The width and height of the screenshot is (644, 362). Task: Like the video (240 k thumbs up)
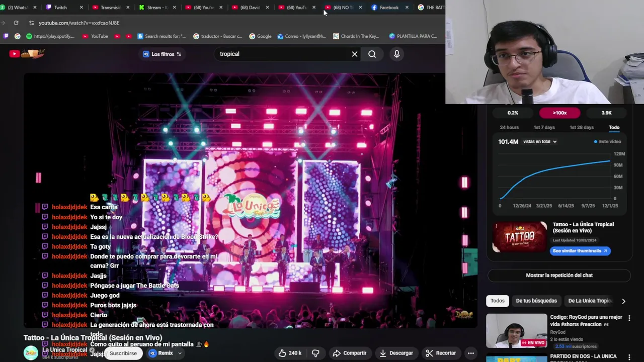coord(290,353)
